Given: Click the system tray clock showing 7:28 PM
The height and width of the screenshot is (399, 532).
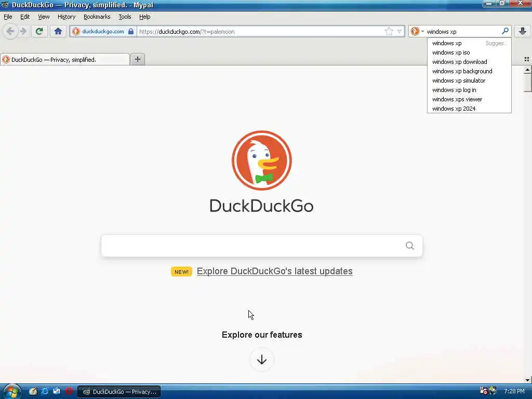Looking at the screenshot, I should 514,391.
